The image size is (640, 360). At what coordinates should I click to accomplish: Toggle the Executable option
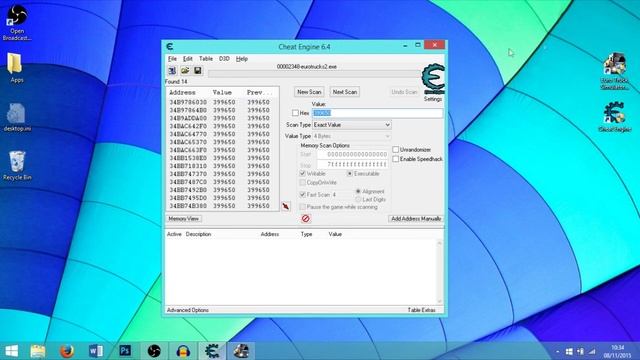coord(350,173)
